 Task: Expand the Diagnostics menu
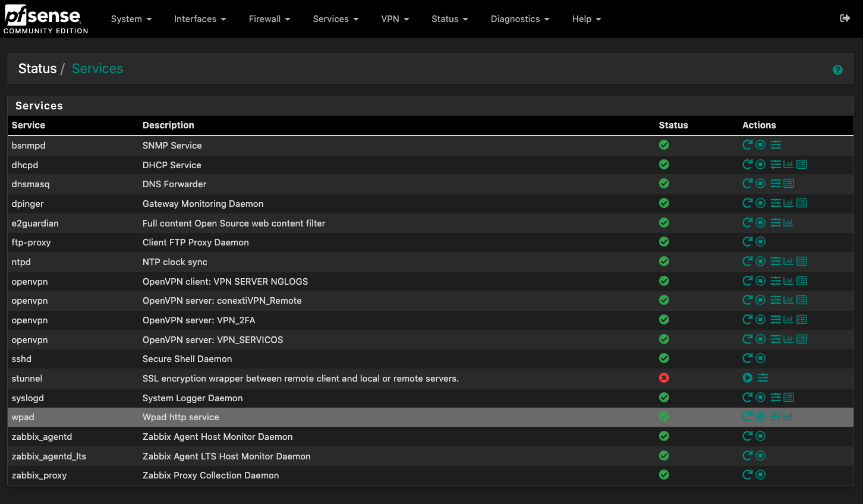tap(520, 19)
